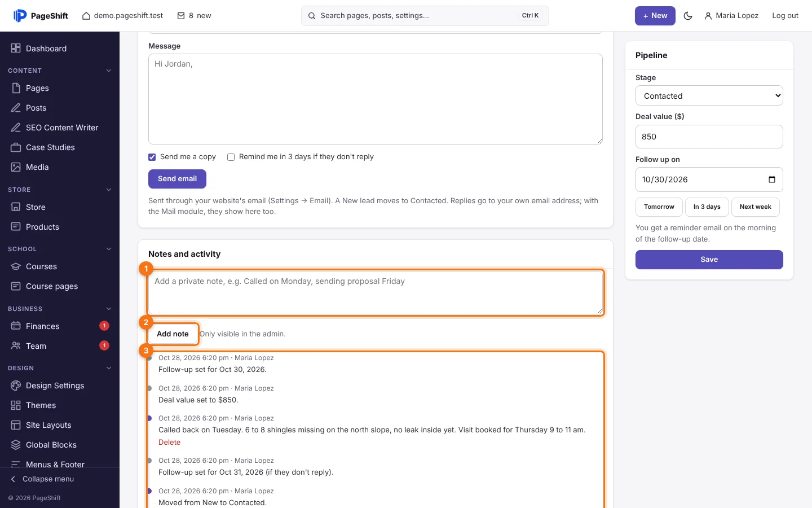Open the mail icon showing 8 new

tap(181, 16)
